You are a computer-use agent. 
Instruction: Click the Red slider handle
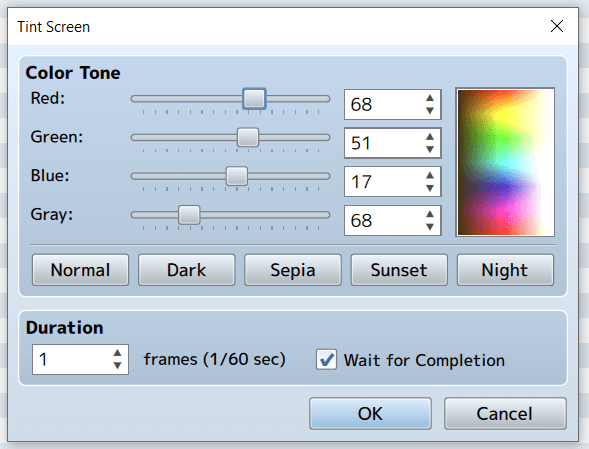254,99
